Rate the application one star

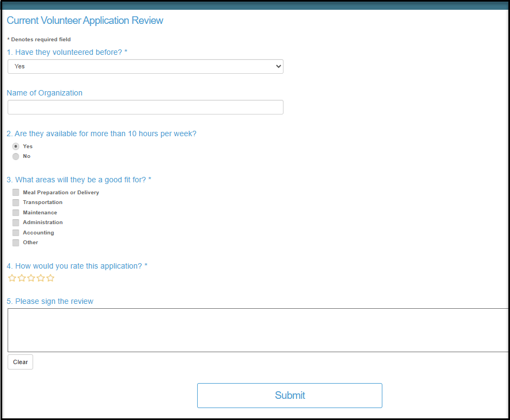coord(12,278)
